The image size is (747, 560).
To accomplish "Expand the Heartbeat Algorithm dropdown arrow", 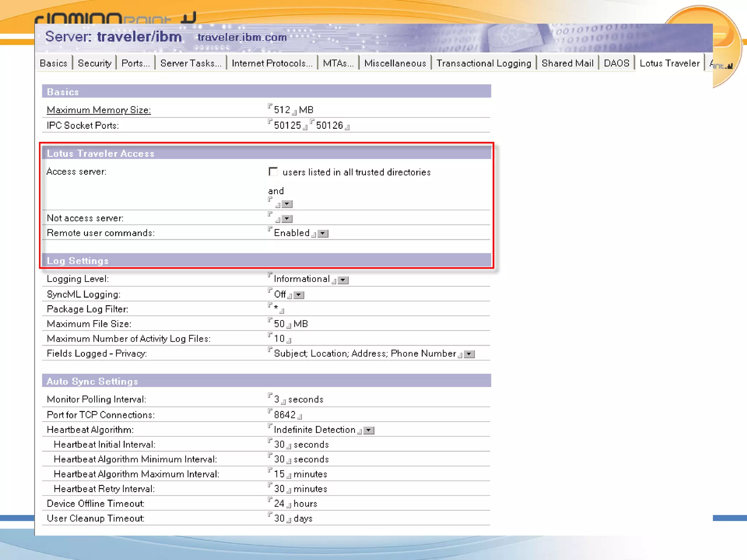I will [369, 431].
